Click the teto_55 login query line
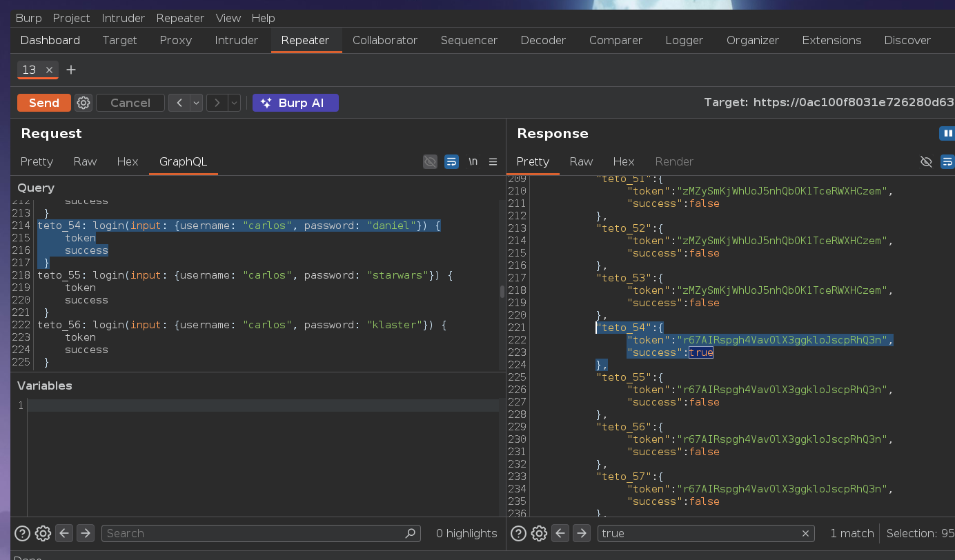 [245, 275]
